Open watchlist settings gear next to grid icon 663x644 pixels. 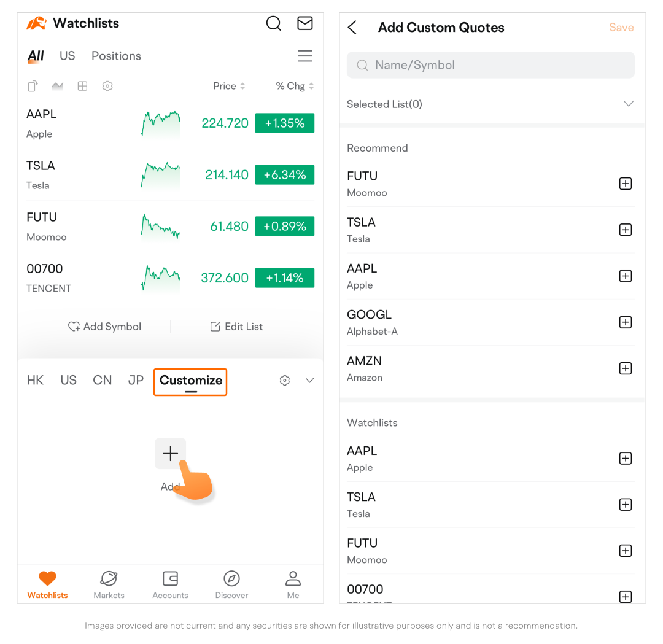pyautogui.click(x=107, y=87)
